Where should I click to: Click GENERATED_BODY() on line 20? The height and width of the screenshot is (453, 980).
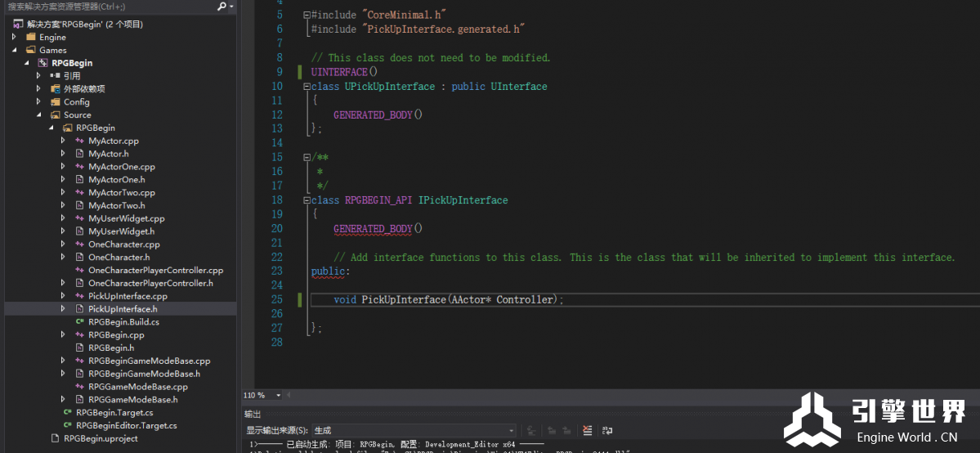(378, 229)
